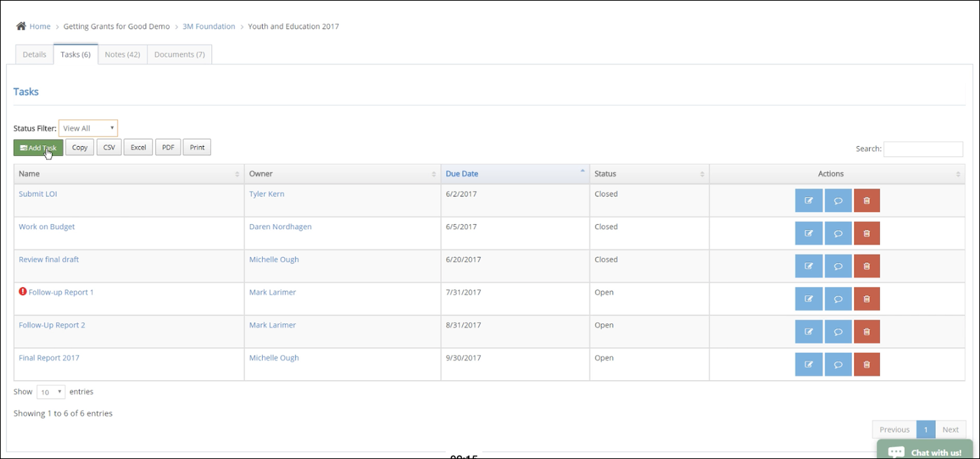The height and width of the screenshot is (459, 980).
Task: Delete the Follow-up Report 1 task
Action: [x=867, y=298]
